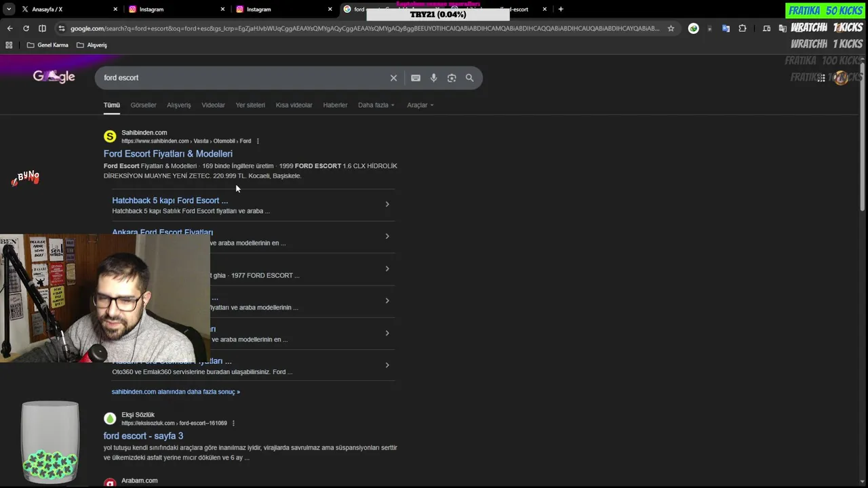Open the Google account profile avatar
Viewport: 868px width, 488px height.
(842, 78)
